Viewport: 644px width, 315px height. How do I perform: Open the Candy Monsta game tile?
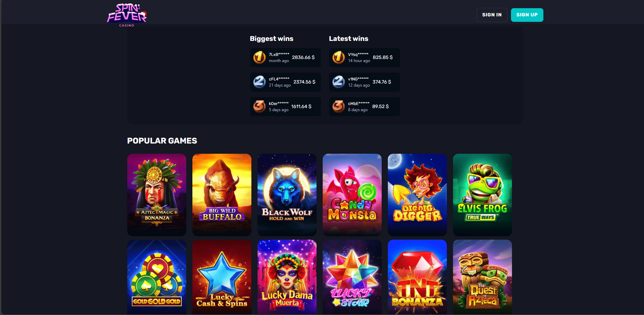(x=352, y=195)
